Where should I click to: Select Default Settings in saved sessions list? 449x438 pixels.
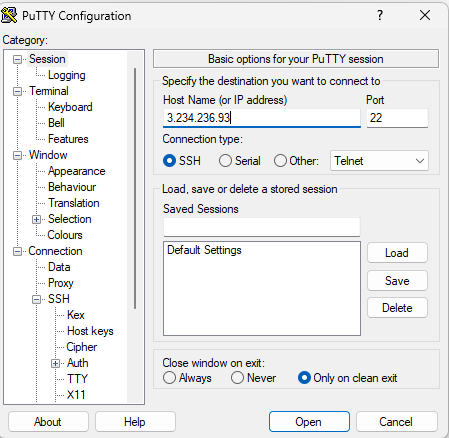204,250
